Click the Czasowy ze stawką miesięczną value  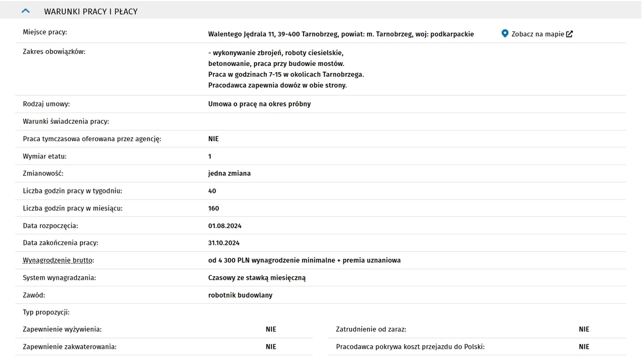coord(257,278)
